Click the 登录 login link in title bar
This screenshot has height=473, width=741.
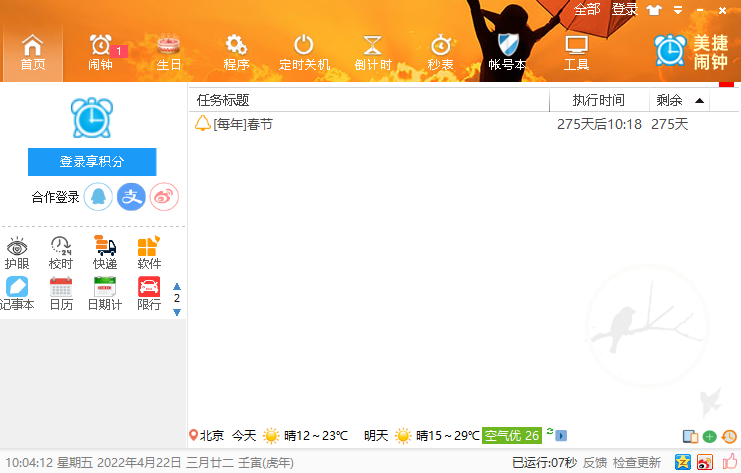pos(625,9)
